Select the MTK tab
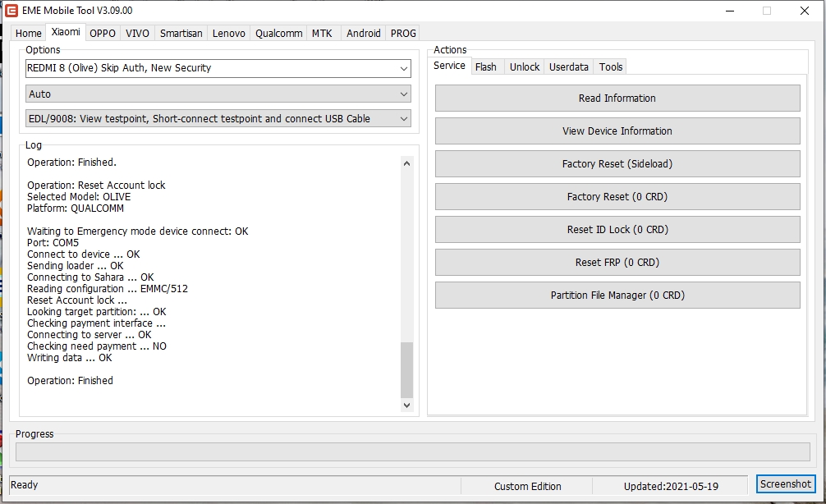Image resolution: width=826 pixels, height=504 pixels. (322, 33)
